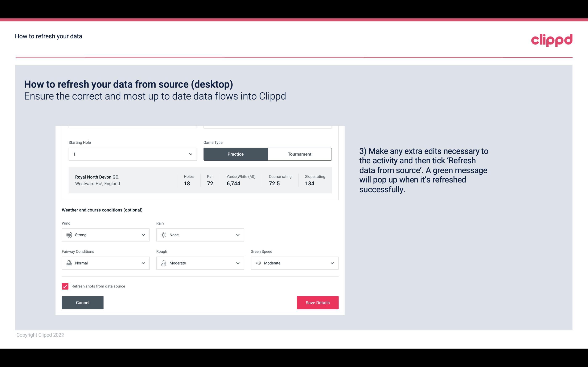
Task: Click the Cancel button
Action: click(x=83, y=302)
